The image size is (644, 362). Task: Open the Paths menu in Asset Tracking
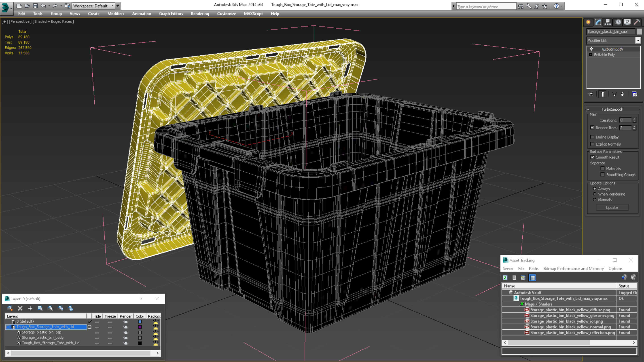click(534, 268)
